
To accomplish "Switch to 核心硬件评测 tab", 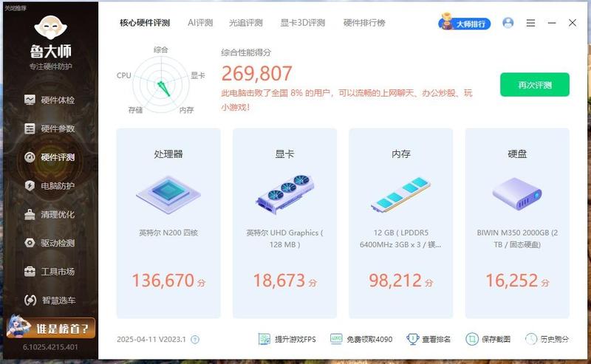I will click(x=145, y=23).
